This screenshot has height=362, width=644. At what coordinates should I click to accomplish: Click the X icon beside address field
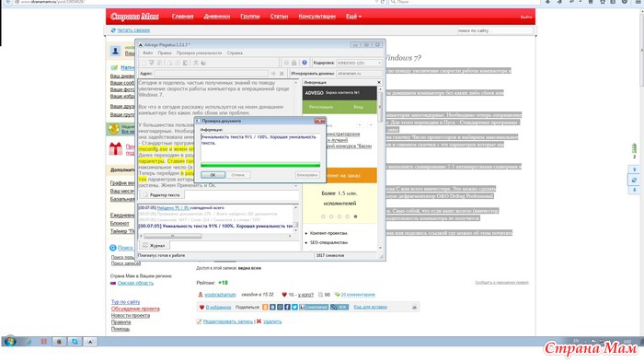point(282,73)
